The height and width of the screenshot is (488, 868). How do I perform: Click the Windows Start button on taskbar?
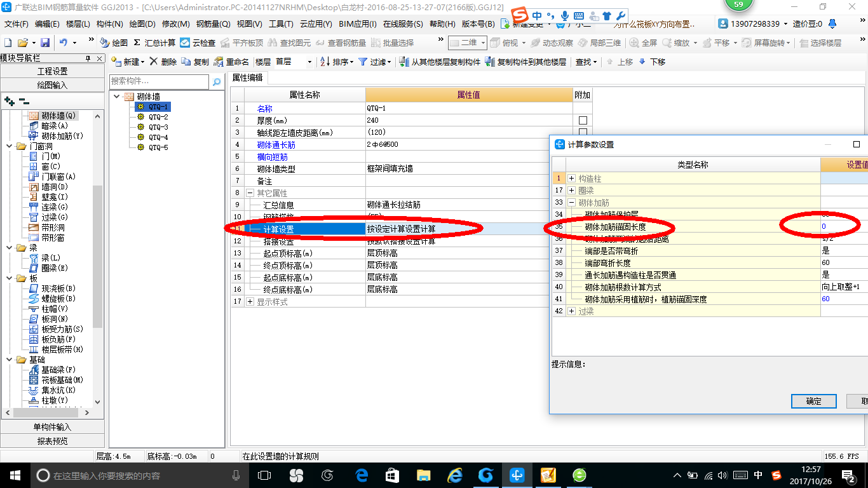[14, 475]
